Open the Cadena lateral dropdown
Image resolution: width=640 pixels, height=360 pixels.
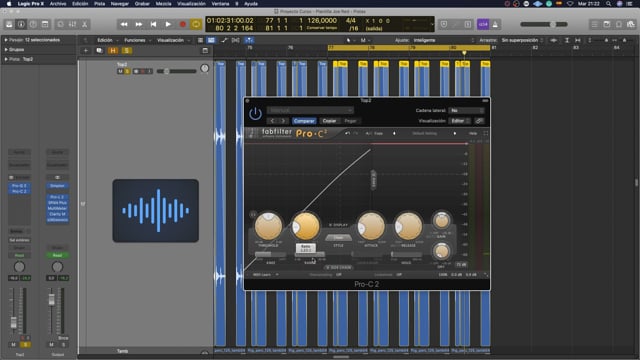[x=466, y=111]
